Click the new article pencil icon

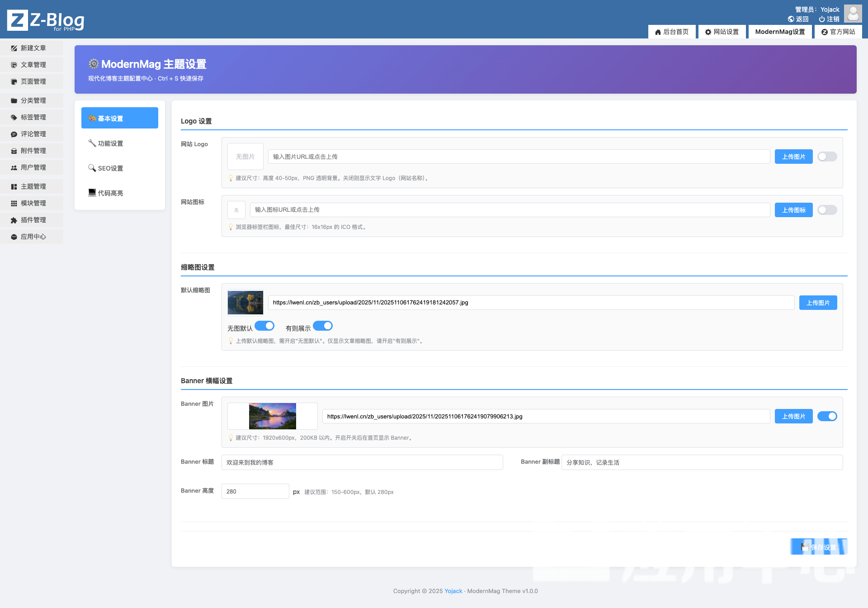[14, 48]
